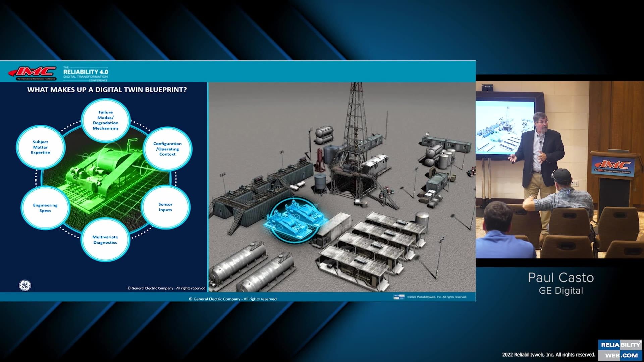Expand the Subject Matter Expertise bubble
644x362 pixels.
41,147
